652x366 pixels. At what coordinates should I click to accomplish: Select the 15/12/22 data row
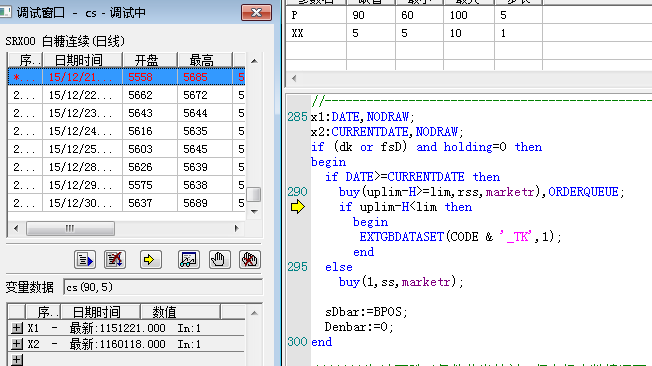126,95
